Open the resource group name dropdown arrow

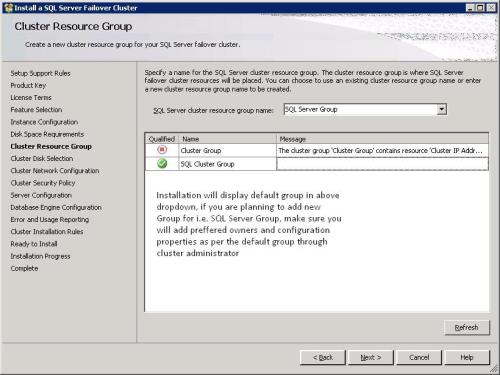click(442, 109)
